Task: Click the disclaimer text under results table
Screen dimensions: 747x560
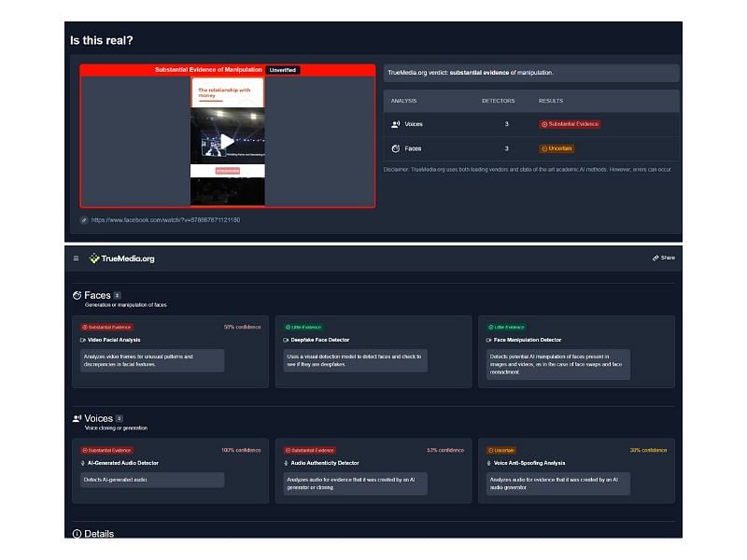Action: [x=528, y=170]
